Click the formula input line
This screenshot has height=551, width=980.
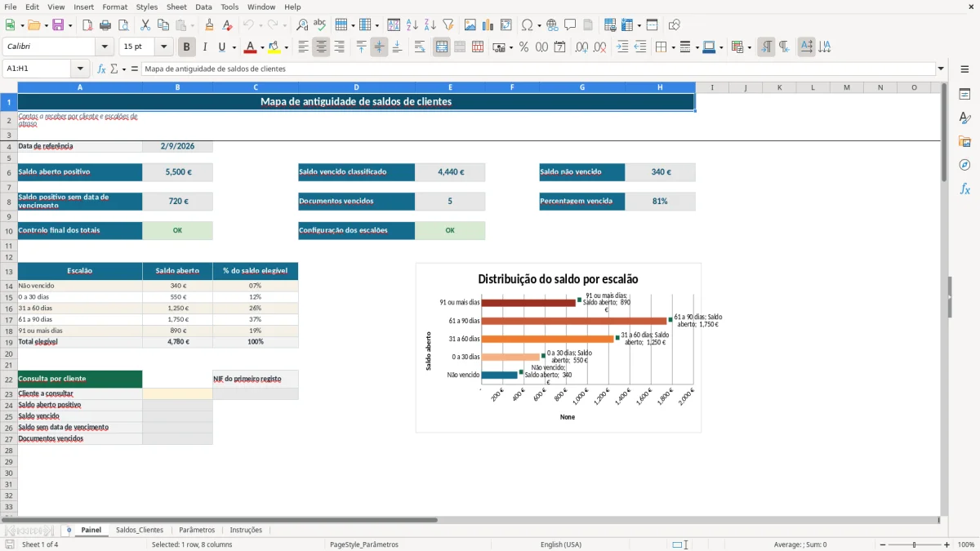point(537,69)
